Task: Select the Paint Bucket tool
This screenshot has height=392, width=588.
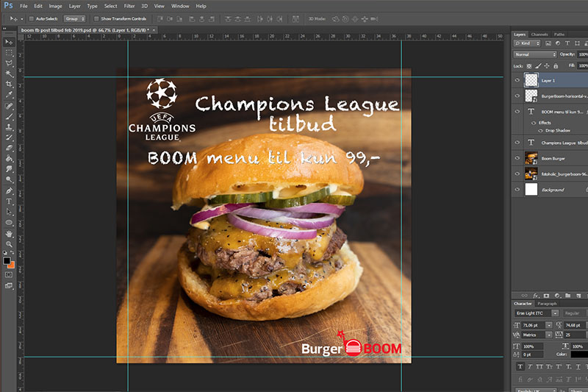Action: [9, 159]
